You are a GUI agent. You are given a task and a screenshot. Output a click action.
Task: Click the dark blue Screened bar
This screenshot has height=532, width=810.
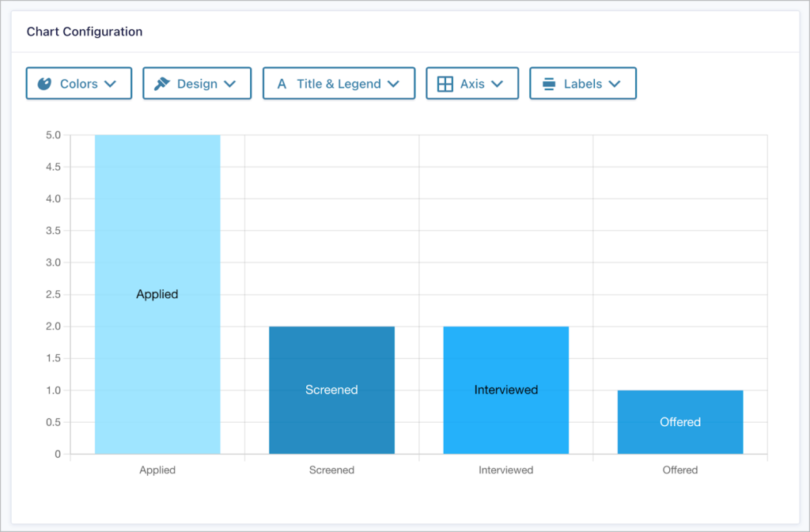pos(331,390)
